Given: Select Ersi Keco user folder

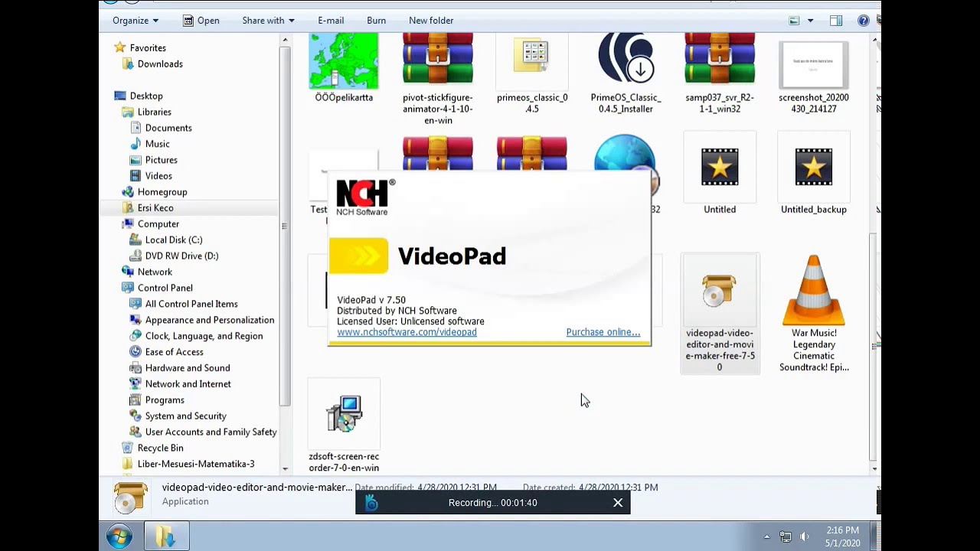Looking at the screenshot, I should click(x=155, y=208).
